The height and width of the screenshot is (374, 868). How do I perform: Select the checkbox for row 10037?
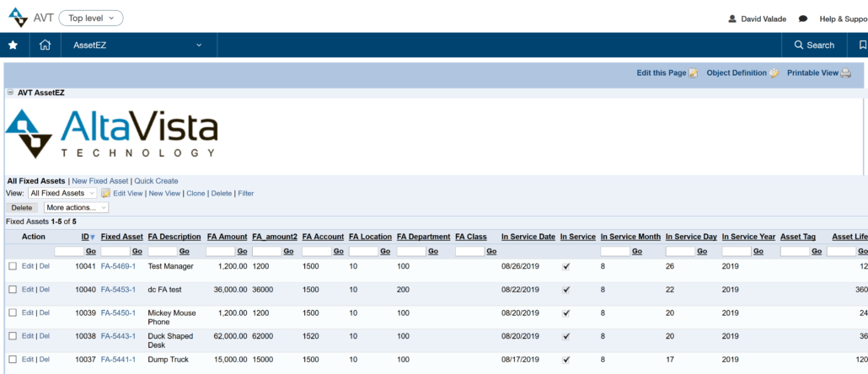click(13, 359)
